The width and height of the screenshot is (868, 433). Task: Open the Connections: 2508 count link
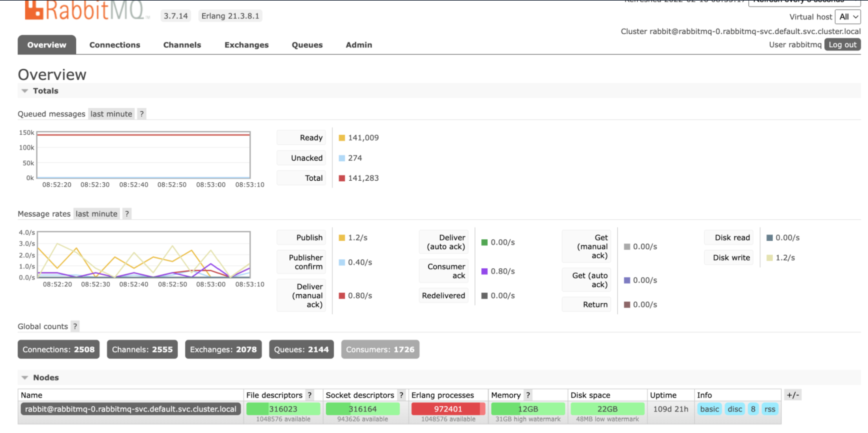click(x=59, y=349)
